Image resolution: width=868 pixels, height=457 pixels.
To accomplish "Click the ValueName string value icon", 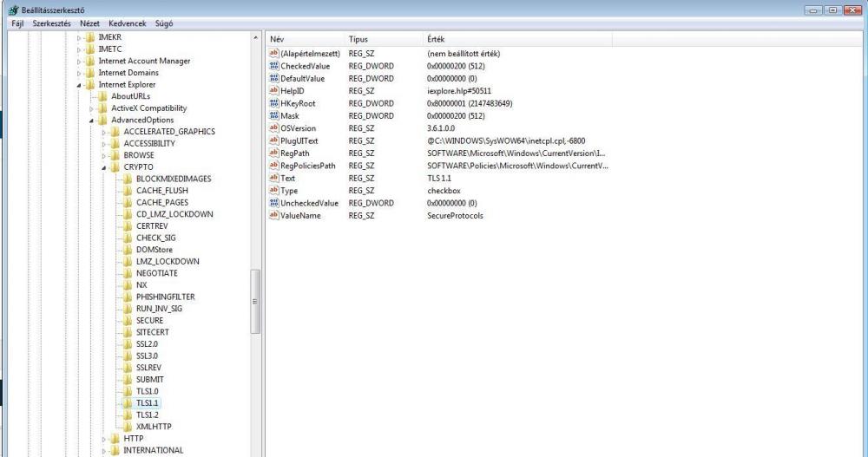I will pos(275,215).
